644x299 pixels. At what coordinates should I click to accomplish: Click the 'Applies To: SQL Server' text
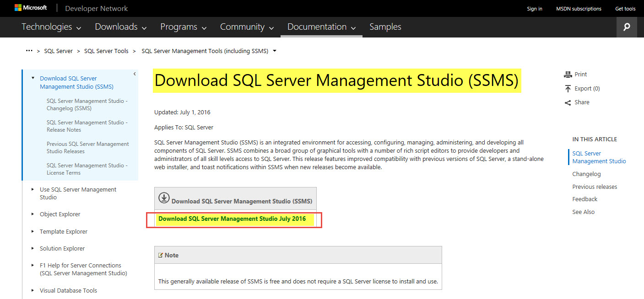pyautogui.click(x=184, y=128)
